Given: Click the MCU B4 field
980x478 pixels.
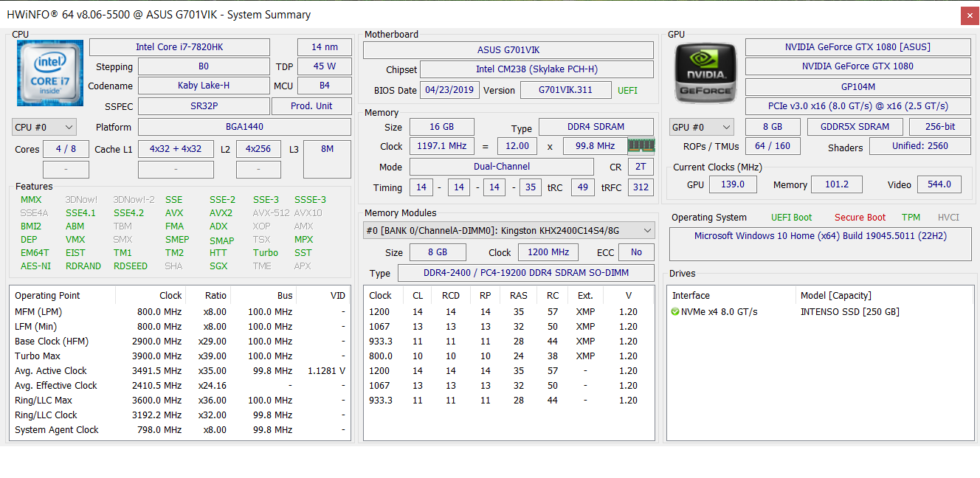Looking at the screenshot, I should (325, 86).
